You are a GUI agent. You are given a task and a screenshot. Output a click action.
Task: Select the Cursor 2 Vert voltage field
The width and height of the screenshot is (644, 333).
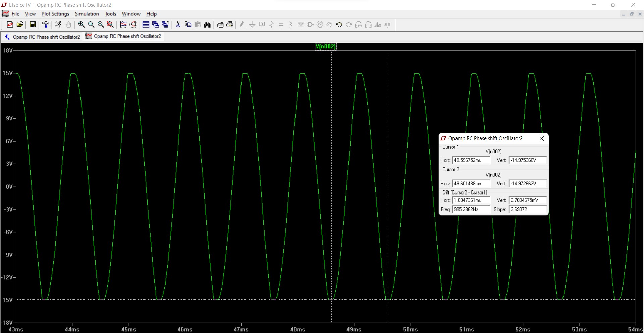coord(527,183)
